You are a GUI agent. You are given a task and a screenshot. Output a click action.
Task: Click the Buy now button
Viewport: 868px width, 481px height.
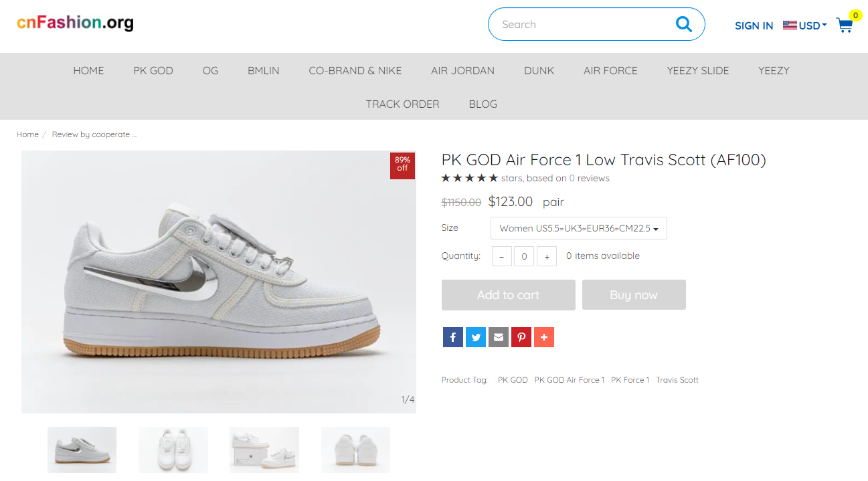(x=634, y=295)
